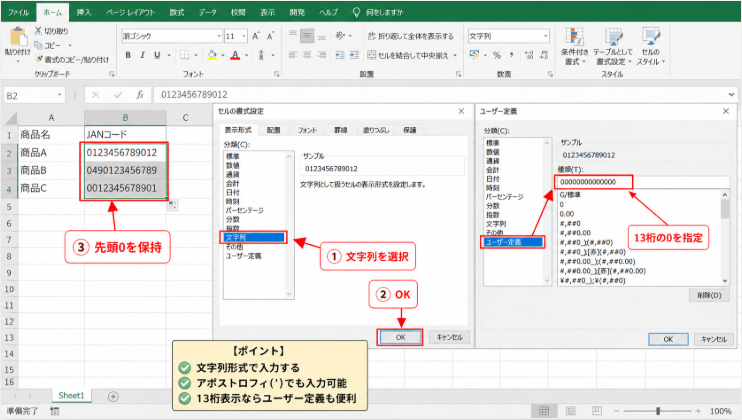Switch to the Font (フォント) tab in the Format Cells dialog
The width and height of the screenshot is (742, 420).
coord(307,130)
